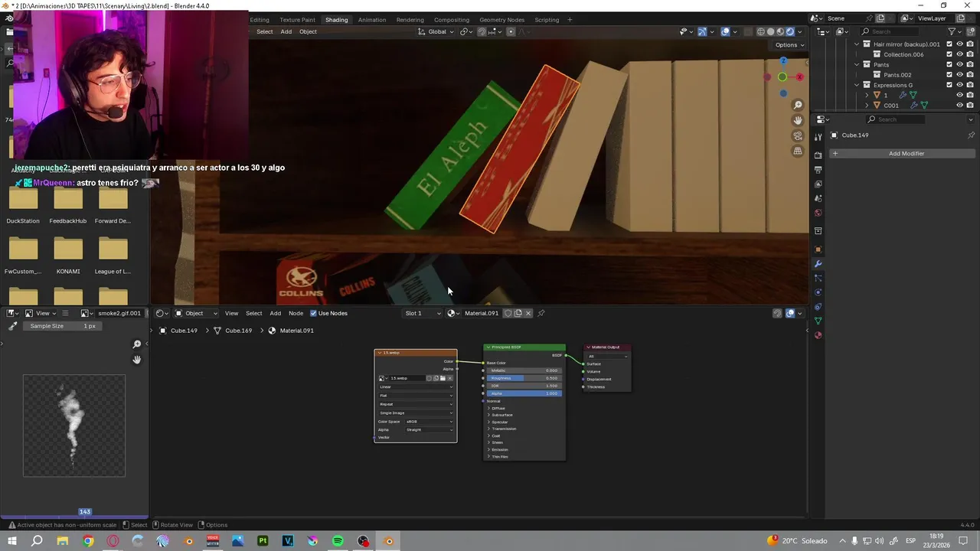Uncheck Pants collection checkbox

point(949,64)
